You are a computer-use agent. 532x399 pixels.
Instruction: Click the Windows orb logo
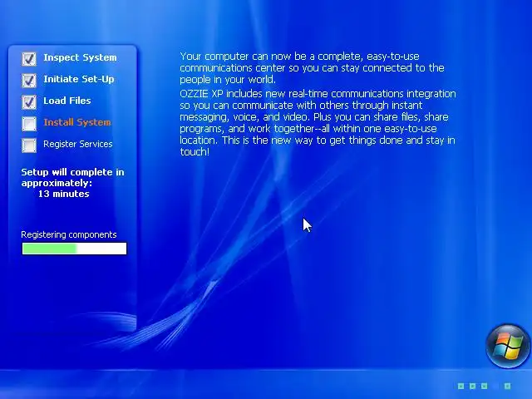point(508,347)
